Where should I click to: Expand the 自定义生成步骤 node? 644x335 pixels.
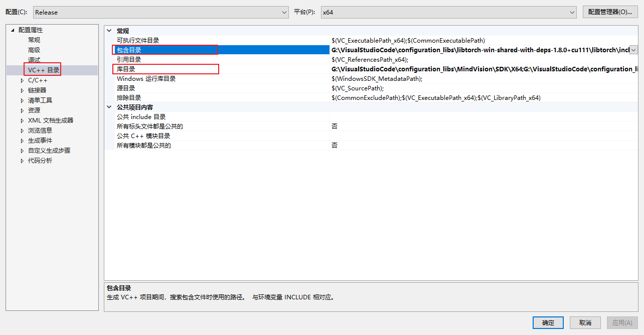click(x=22, y=151)
